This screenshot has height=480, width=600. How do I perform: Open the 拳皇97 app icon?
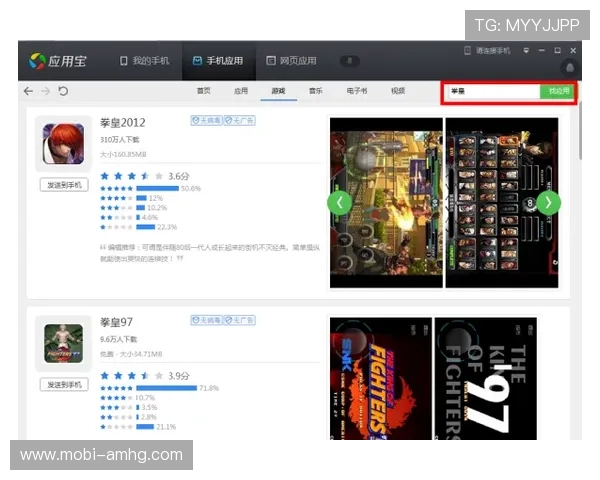(64, 343)
